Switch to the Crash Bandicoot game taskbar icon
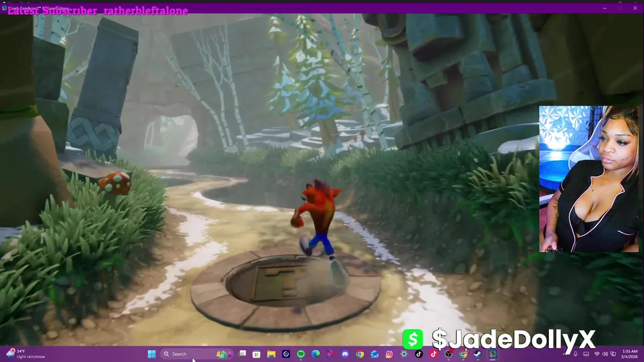The width and height of the screenshot is (644, 362). coord(493,354)
